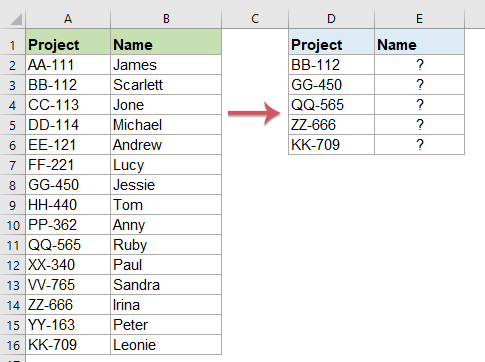Viewport: 485px width, 362px height.
Task: Click cell containing ZZ-666 in column D
Action: (331, 125)
